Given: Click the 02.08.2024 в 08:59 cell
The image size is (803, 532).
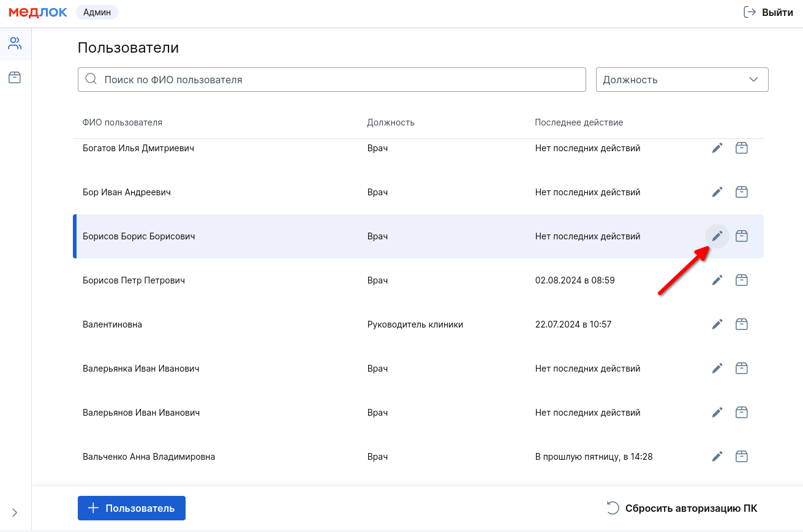Looking at the screenshot, I should (x=575, y=280).
